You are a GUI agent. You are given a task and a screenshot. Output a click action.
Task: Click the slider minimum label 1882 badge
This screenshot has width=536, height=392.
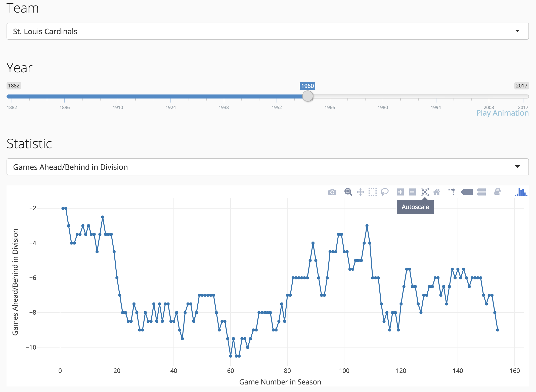[x=14, y=86]
